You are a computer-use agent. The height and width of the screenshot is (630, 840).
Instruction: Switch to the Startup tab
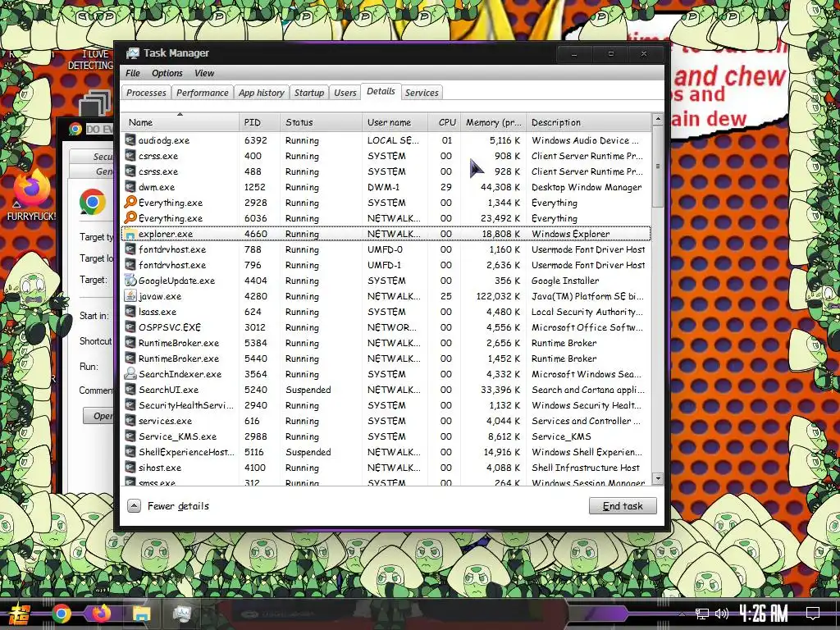309,93
